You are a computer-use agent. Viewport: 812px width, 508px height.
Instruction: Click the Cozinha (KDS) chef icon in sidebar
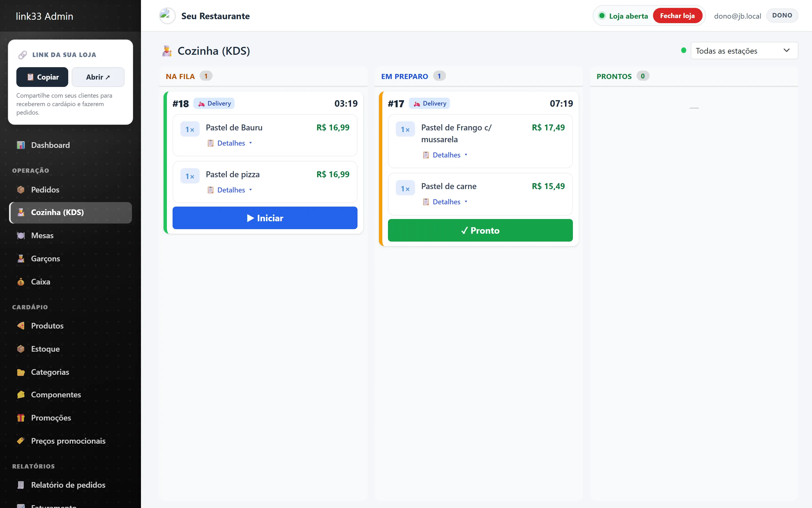[x=21, y=212]
